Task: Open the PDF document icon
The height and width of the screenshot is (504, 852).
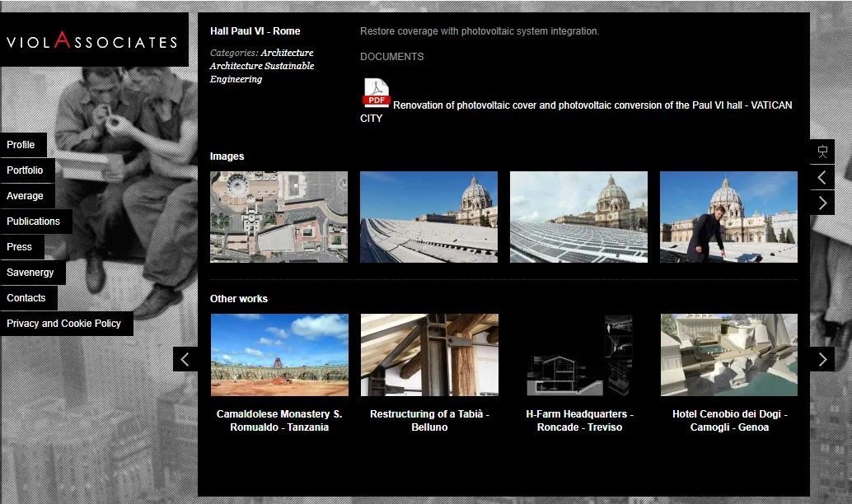Action: tap(376, 93)
